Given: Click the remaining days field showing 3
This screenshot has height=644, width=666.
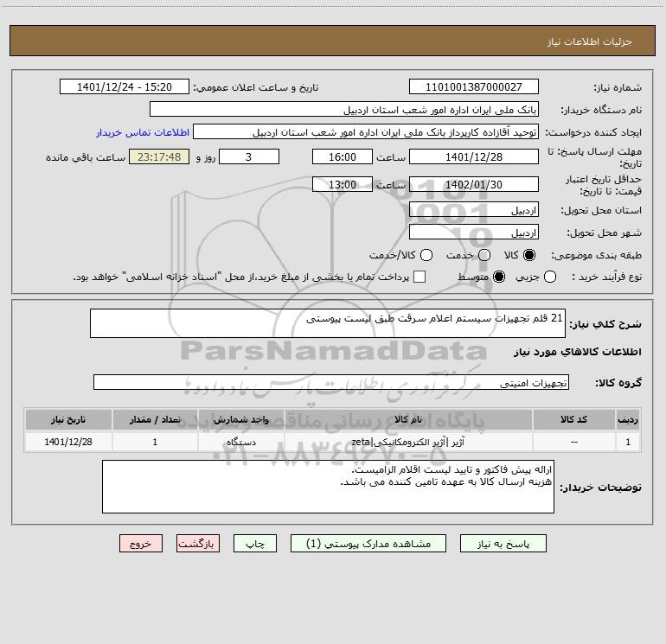Looking at the screenshot, I should coord(249,156).
